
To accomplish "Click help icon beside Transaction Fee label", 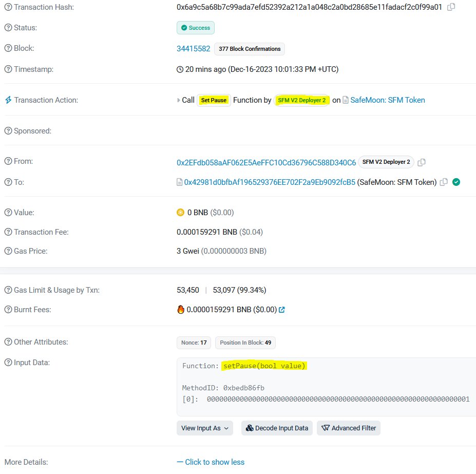I will pyautogui.click(x=8, y=232).
